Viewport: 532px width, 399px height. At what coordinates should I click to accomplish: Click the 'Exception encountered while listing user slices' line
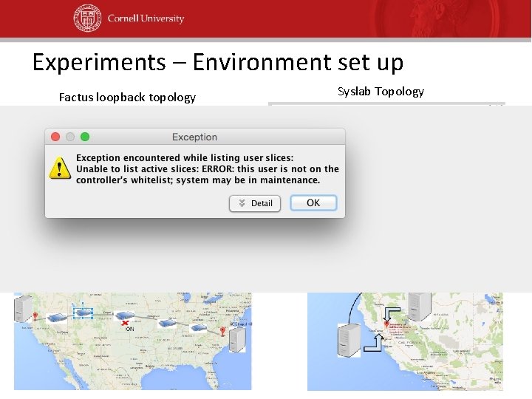185,158
